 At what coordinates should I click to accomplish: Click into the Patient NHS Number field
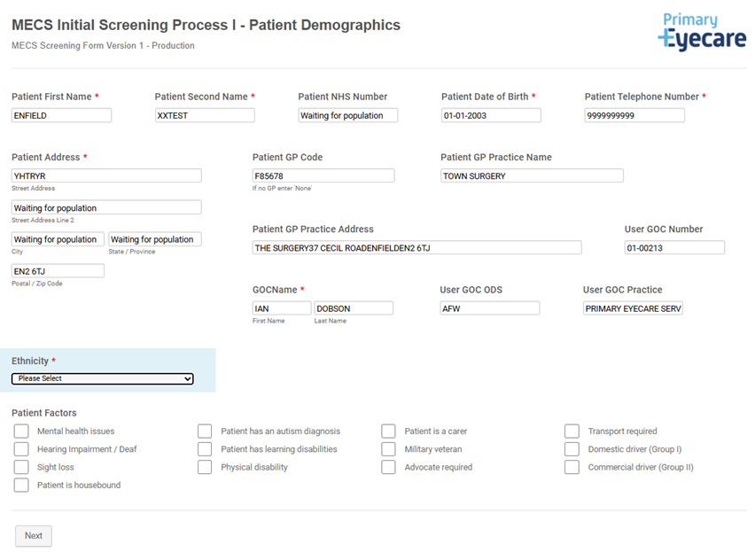tap(348, 115)
